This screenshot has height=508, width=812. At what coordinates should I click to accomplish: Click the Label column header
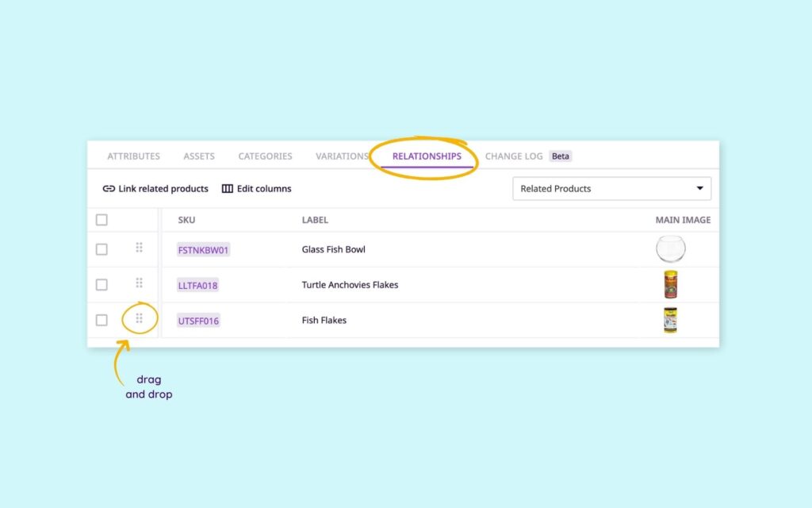tap(315, 220)
